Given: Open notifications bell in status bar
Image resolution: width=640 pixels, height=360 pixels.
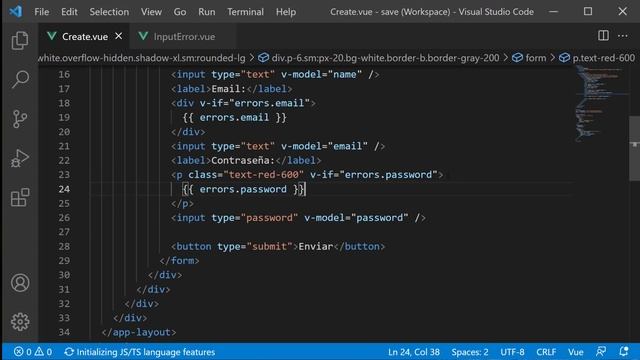Looking at the screenshot, I should 623,352.
